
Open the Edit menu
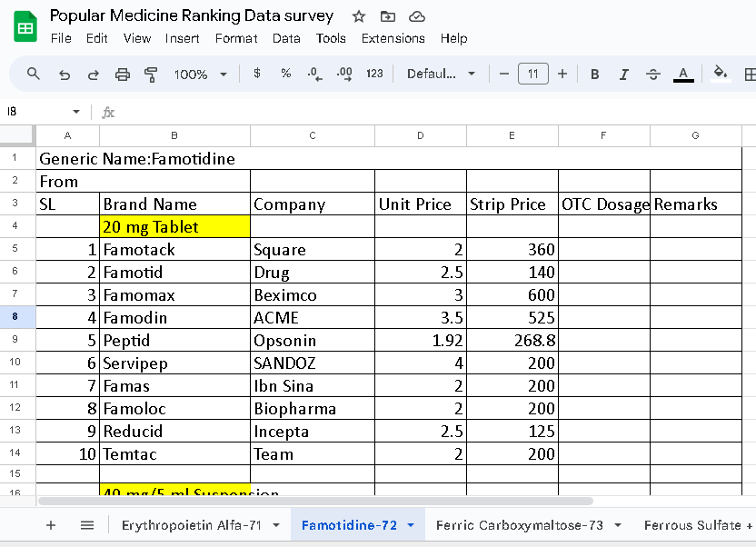click(97, 38)
